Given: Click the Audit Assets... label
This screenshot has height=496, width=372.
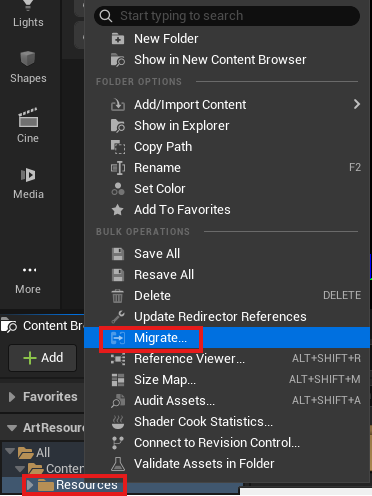Looking at the screenshot, I should click(174, 401).
